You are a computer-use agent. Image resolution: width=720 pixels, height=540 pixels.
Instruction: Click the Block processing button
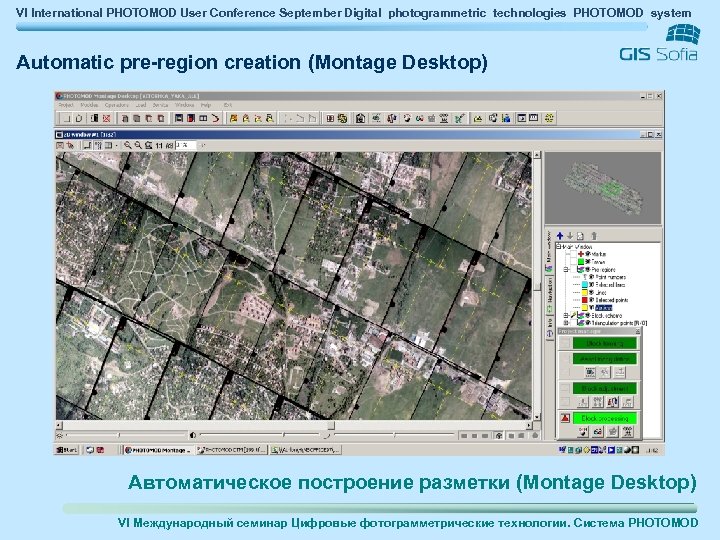pos(605,418)
